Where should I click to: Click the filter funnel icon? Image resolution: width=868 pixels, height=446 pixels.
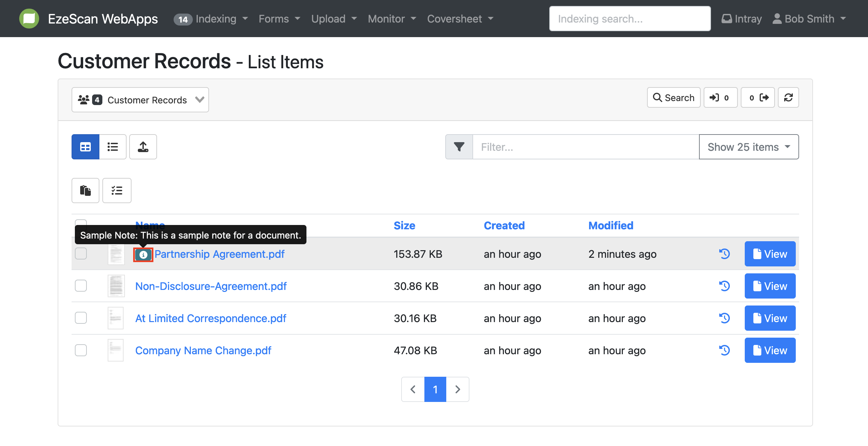point(459,147)
